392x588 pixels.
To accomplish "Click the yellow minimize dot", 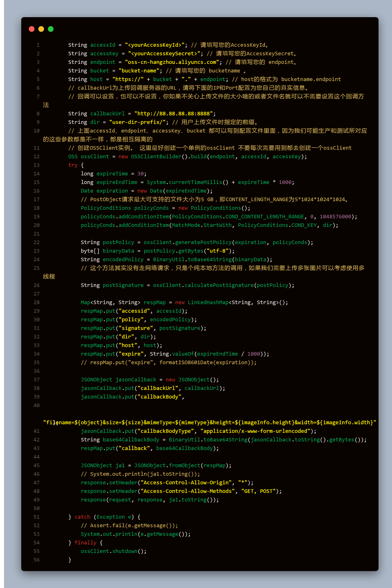I will point(41,29).
